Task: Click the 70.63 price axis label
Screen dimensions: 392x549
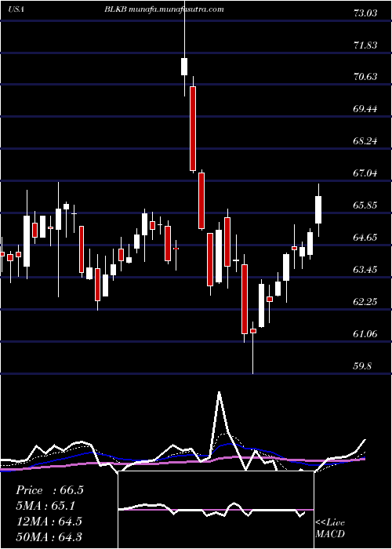Action: [365, 77]
